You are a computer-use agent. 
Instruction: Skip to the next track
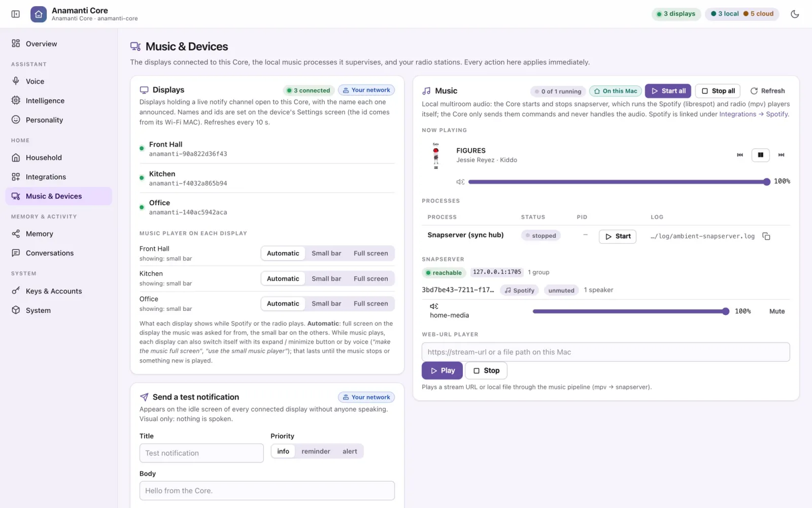781,155
